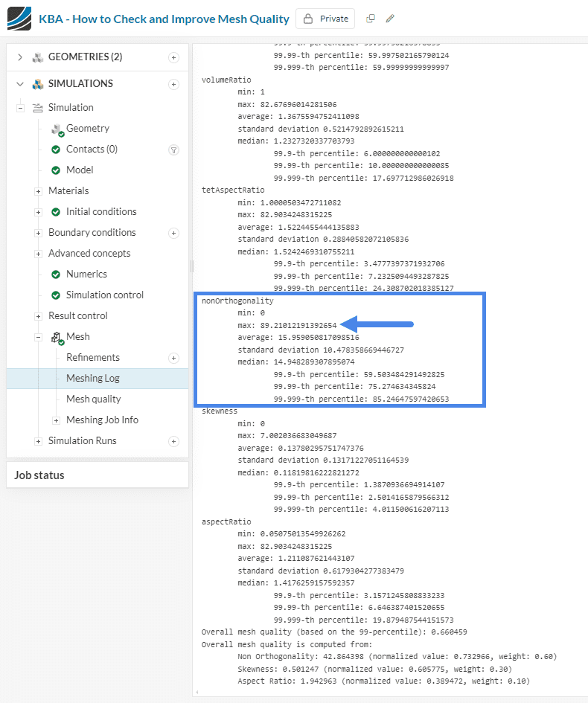Collapse the Simulation tree node
This screenshot has height=703, width=588.
[20, 108]
